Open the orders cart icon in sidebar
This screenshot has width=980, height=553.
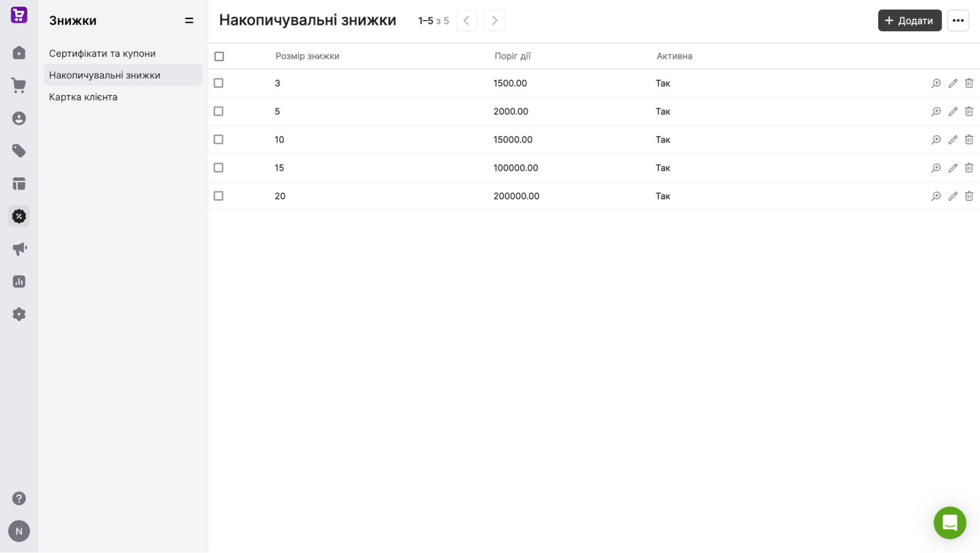point(19,86)
